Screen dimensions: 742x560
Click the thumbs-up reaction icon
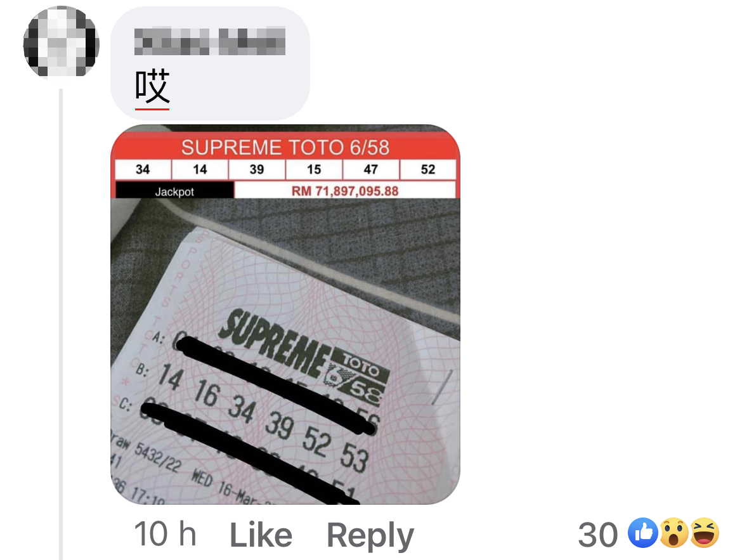pos(643,533)
